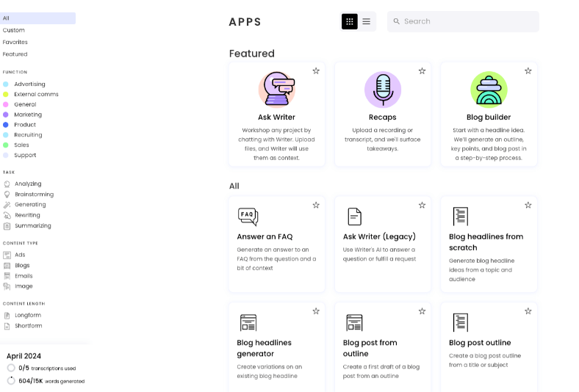
Task: Select the Custom category
Action: pos(14,30)
